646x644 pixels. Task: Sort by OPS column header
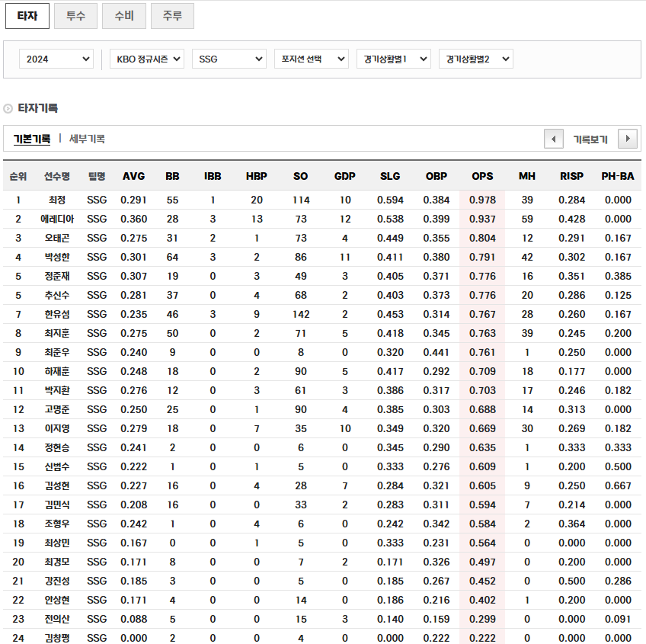pyautogui.click(x=482, y=177)
